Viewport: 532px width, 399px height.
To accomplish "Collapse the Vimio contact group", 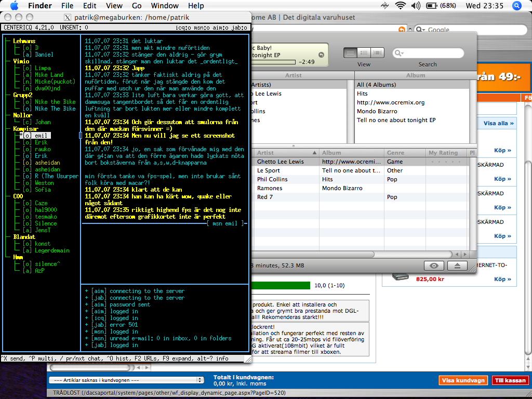I will click(x=8, y=61).
